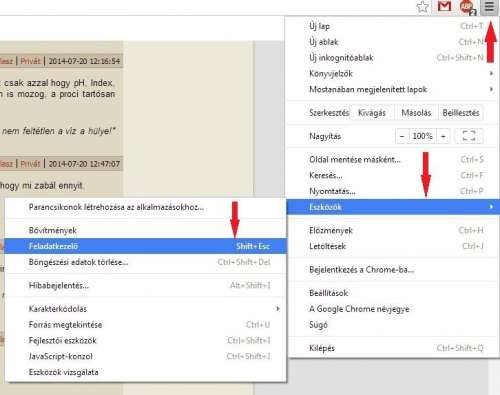
Task: Select A Google Chrome névjegye
Action: [x=393, y=309]
